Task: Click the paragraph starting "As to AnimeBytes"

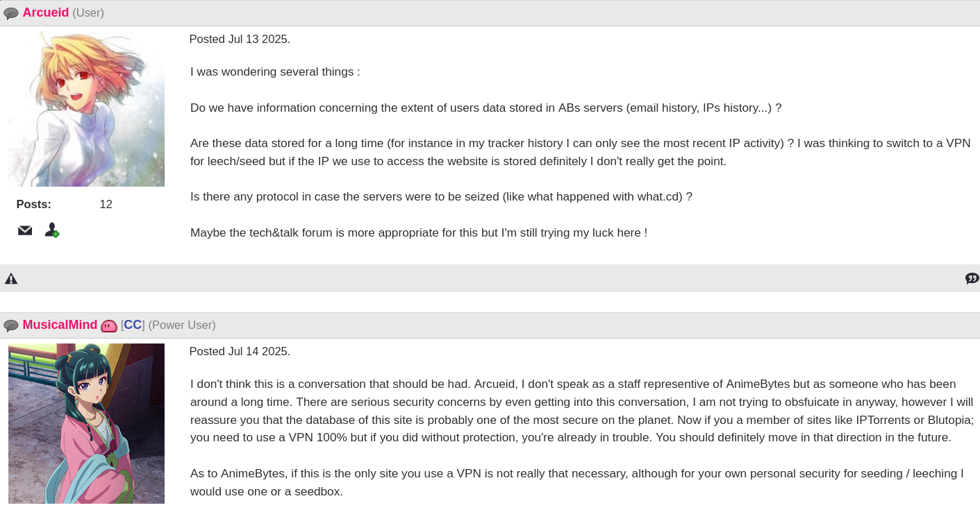Action: pos(576,482)
